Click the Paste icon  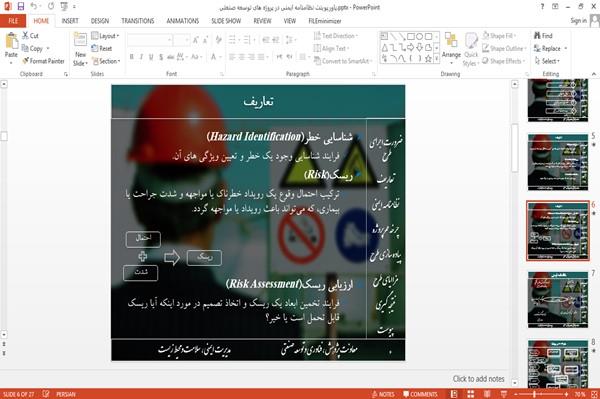[x=11, y=41]
